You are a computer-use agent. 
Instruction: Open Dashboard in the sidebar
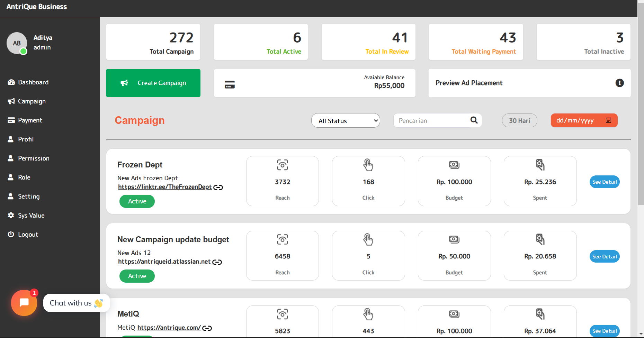(x=33, y=82)
